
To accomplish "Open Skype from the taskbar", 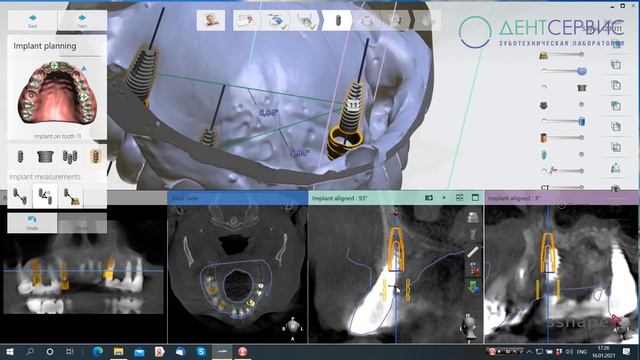I will 201,351.
